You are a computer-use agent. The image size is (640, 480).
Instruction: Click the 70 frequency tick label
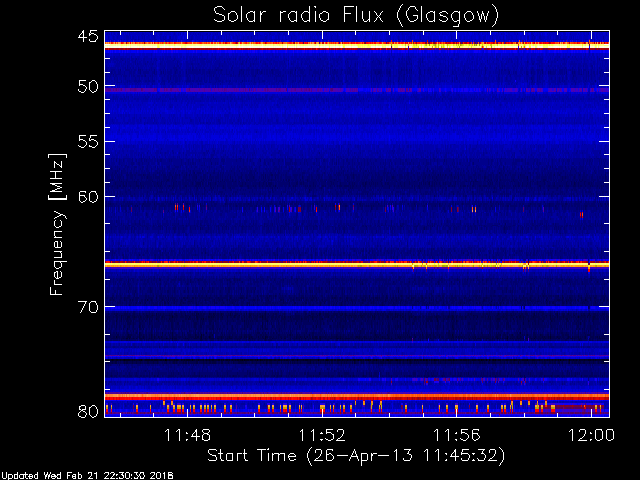[88, 307]
